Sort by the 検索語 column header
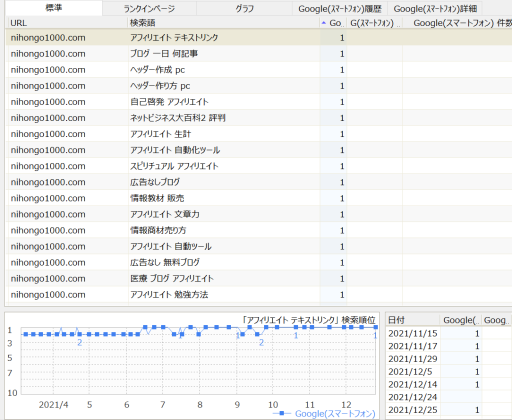Screen dimensions: 512x420 pos(223,23)
